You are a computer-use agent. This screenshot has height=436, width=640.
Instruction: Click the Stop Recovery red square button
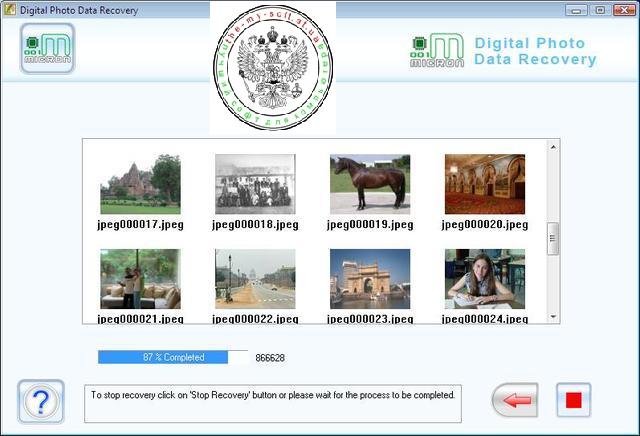(x=573, y=400)
